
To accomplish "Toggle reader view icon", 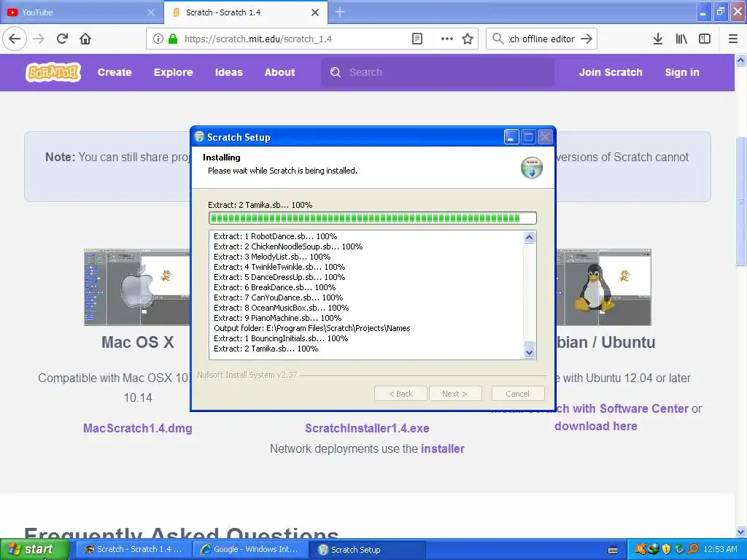I will click(417, 39).
